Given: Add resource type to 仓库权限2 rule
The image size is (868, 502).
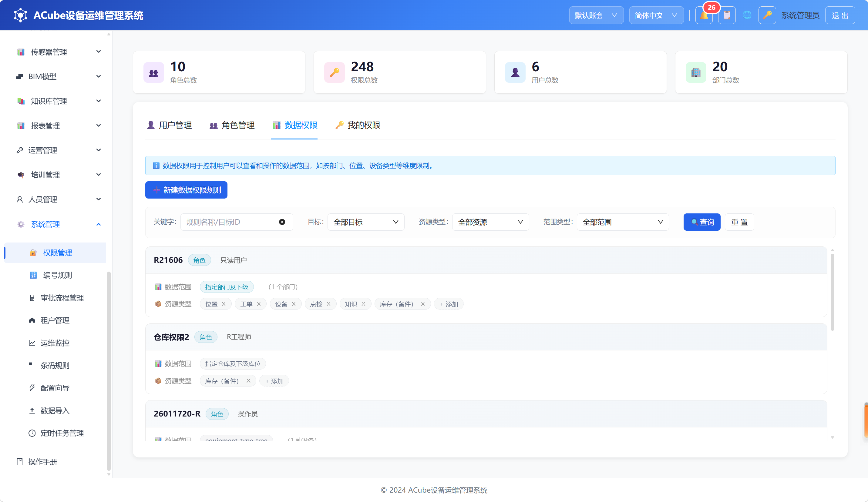Looking at the screenshot, I should tap(274, 381).
